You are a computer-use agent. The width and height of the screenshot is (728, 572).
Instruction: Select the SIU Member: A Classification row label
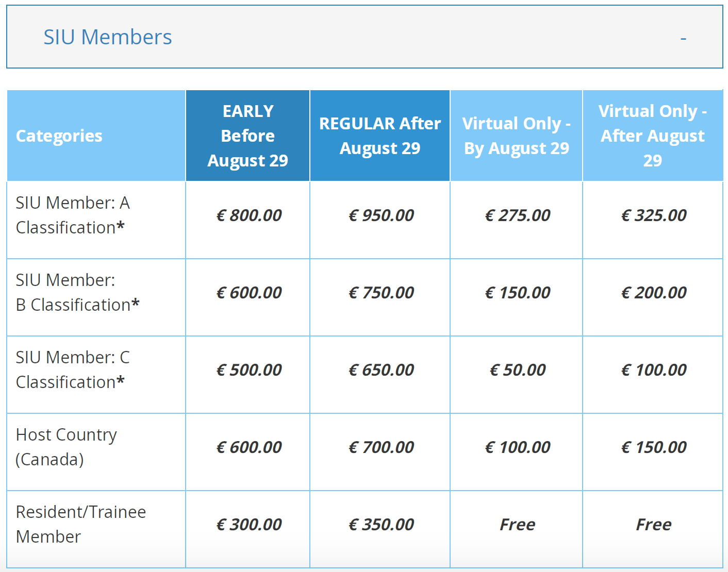73,215
